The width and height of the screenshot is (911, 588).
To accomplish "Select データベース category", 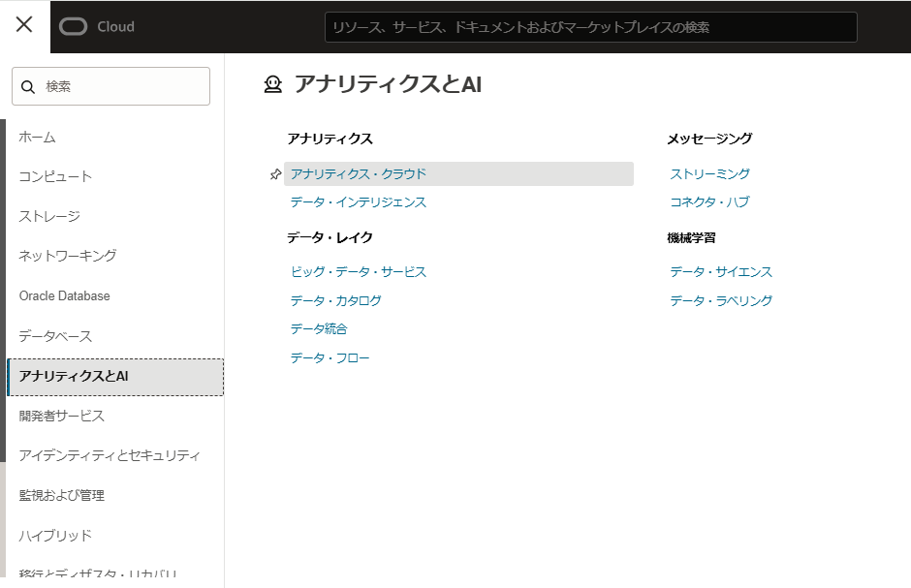I will coord(55,336).
